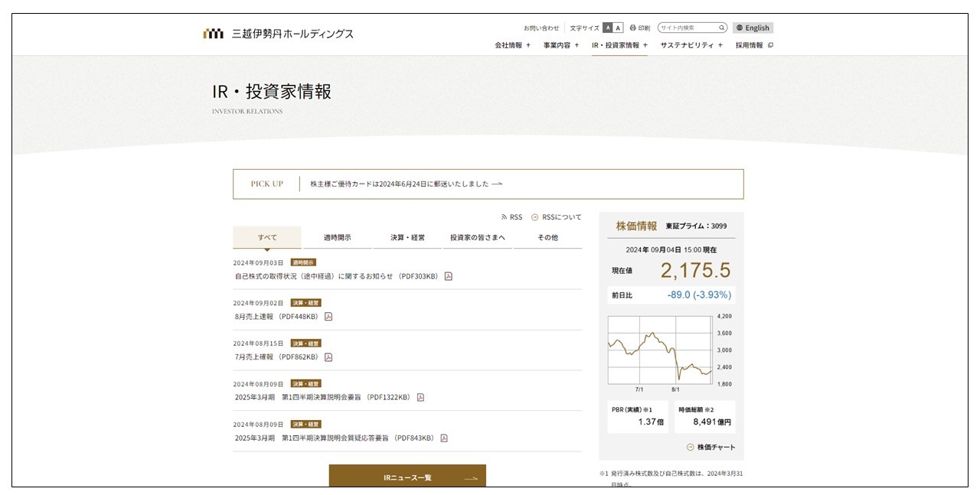Click the IRニュース一覧 button
Image resolution: width=980 pixels, height=495 pixels.
[407, 477]
